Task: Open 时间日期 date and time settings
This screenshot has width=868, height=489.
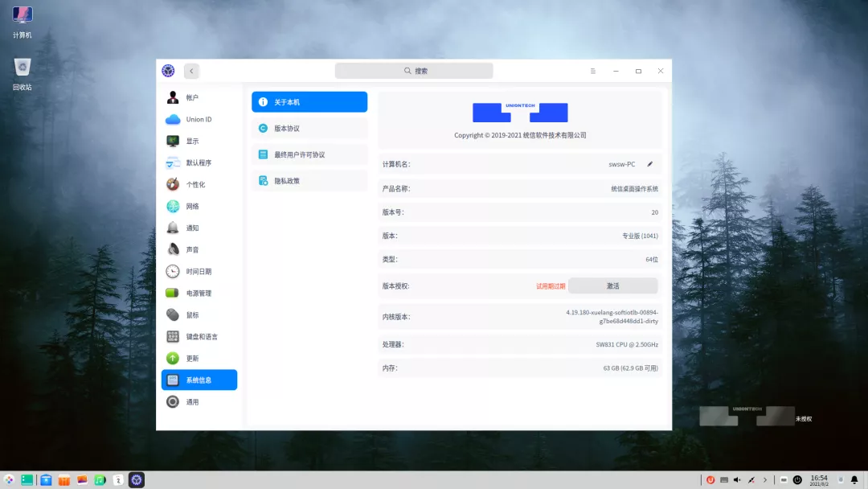Action: pos(199,271)
